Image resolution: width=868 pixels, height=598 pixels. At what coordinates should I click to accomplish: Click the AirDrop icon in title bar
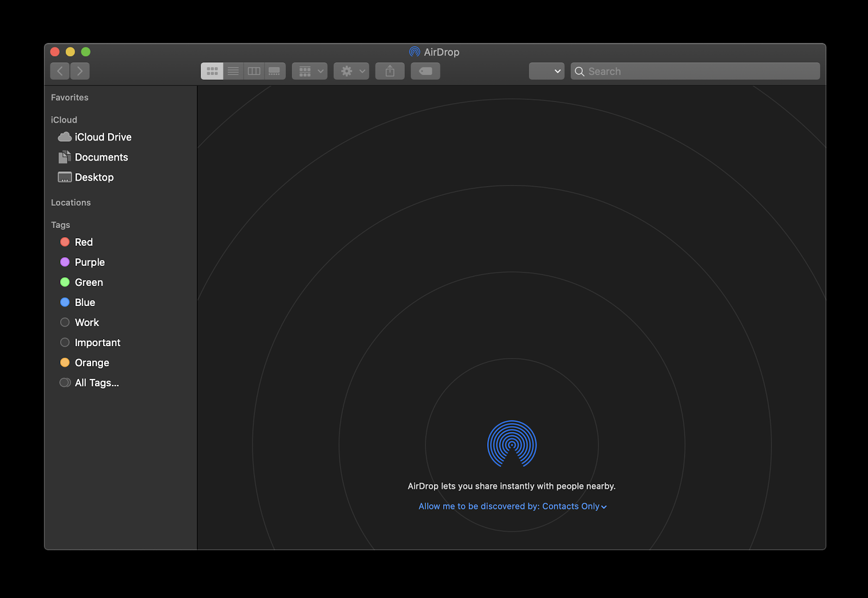coord(414,52)
